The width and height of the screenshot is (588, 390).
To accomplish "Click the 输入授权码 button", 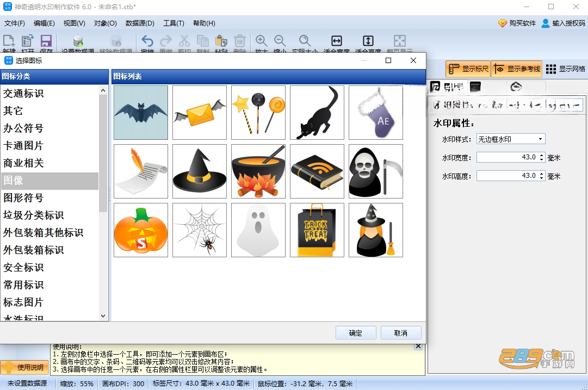I will pyautogui.click(x=563, y=23).
